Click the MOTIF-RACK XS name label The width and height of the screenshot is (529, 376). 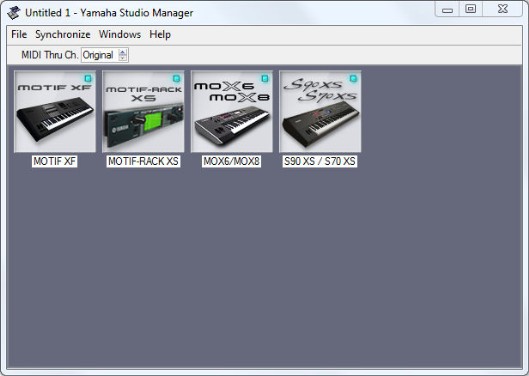[x=143, y=161]
